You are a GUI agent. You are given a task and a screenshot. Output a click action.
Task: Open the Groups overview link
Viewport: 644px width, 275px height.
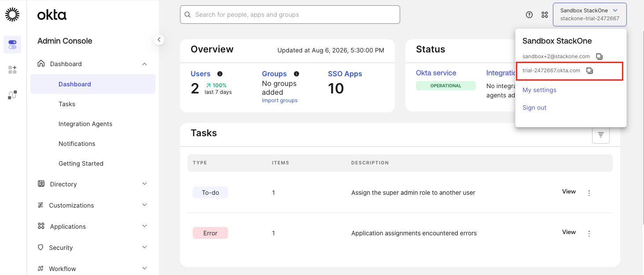point(274,74)
